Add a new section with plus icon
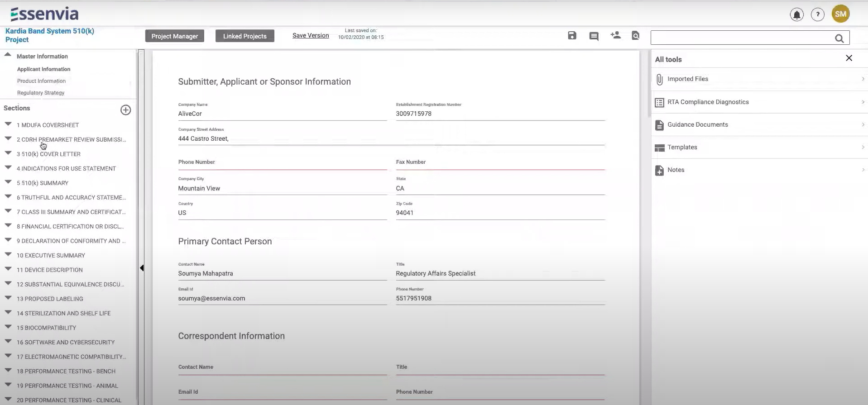The height and width of the screenshot is (405, 868). [x=125, y=110]
